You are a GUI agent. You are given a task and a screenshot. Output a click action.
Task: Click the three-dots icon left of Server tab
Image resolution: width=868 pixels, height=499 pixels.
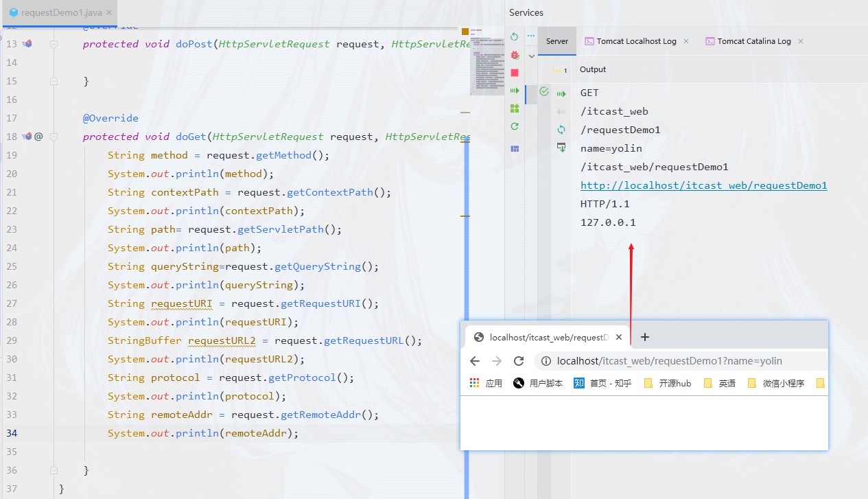tap(530, 36)
